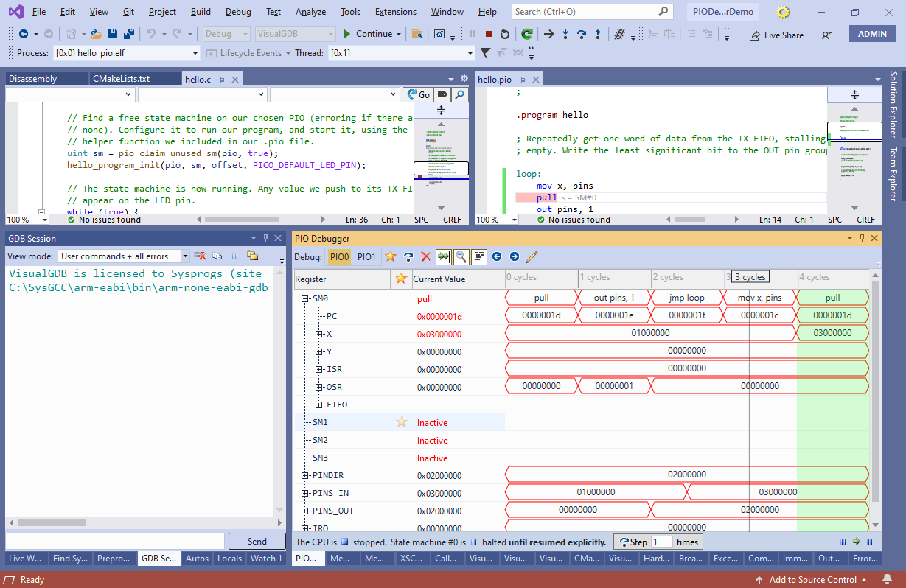Select the PIO1 debug toggle
The height and width of the screenshot is (588, 906).
pyautogui.click(x=367, y=256)
